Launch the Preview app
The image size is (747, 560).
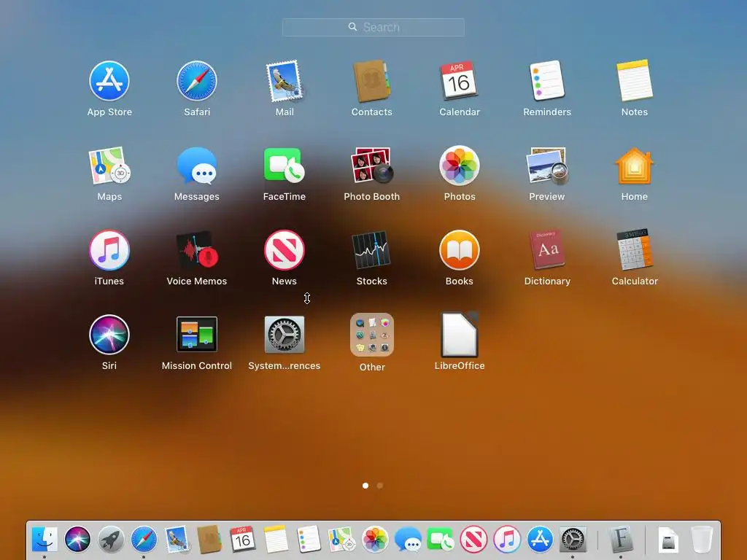pyautogui.click(x=547, y=166)
